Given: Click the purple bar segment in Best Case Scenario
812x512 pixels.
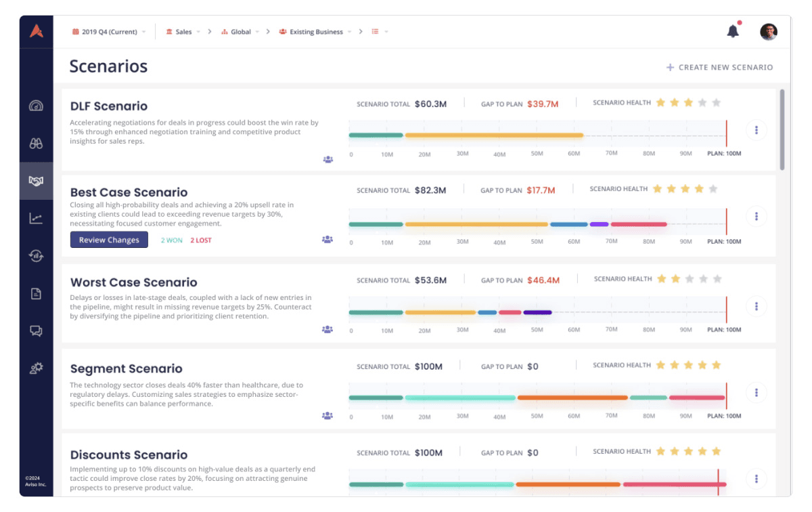Looking at the screenshot, I should (x=599, y=224).
